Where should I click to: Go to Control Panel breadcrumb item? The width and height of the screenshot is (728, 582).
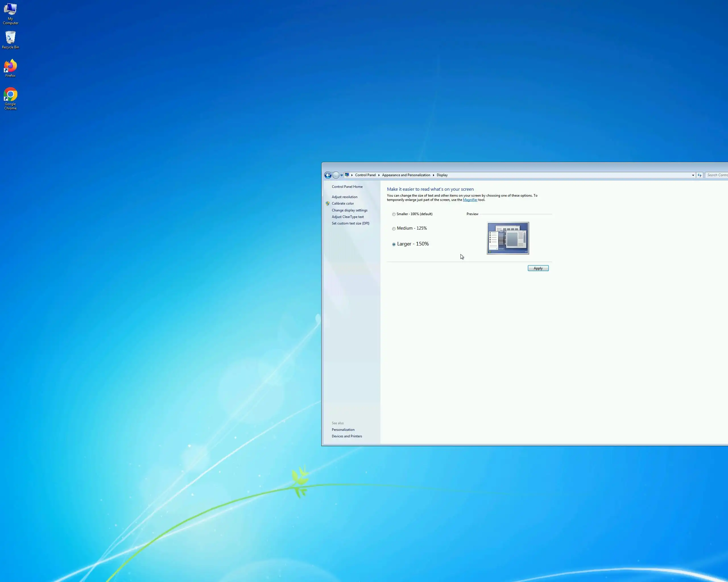[x=365, y=175]
